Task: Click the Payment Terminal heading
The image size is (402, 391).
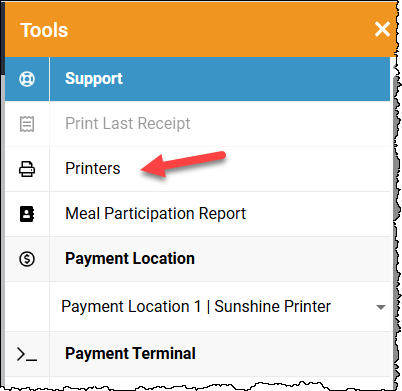Action: pyautogui.click(x=130, y=354)
